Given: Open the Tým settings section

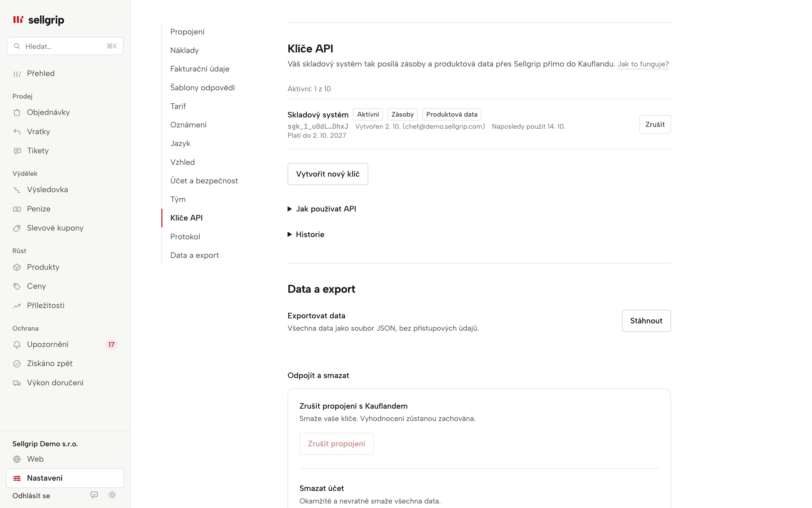Looking at the screenshot, I should (178, 199).
